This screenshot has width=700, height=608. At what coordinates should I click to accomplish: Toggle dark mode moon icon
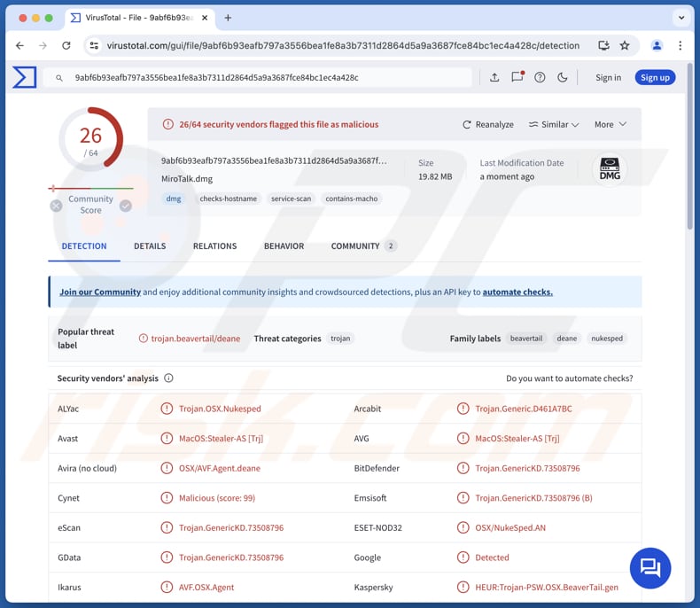(x=563, y=78)
